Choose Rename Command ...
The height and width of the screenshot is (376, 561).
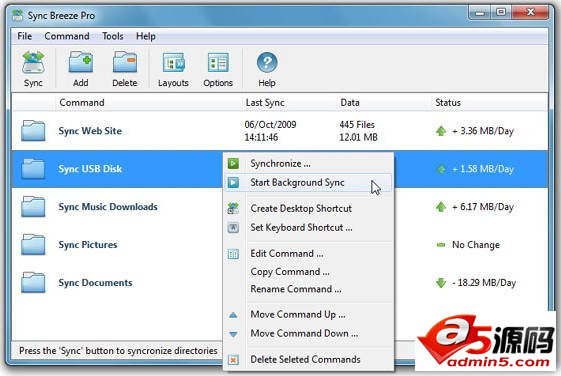click(x=308, y=289)
